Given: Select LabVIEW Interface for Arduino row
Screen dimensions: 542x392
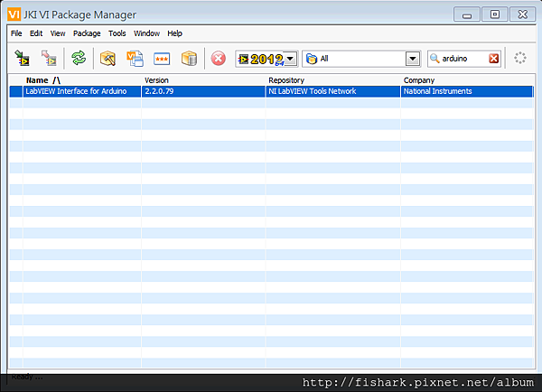Looking at the screenshot, I should pos(271,91).
